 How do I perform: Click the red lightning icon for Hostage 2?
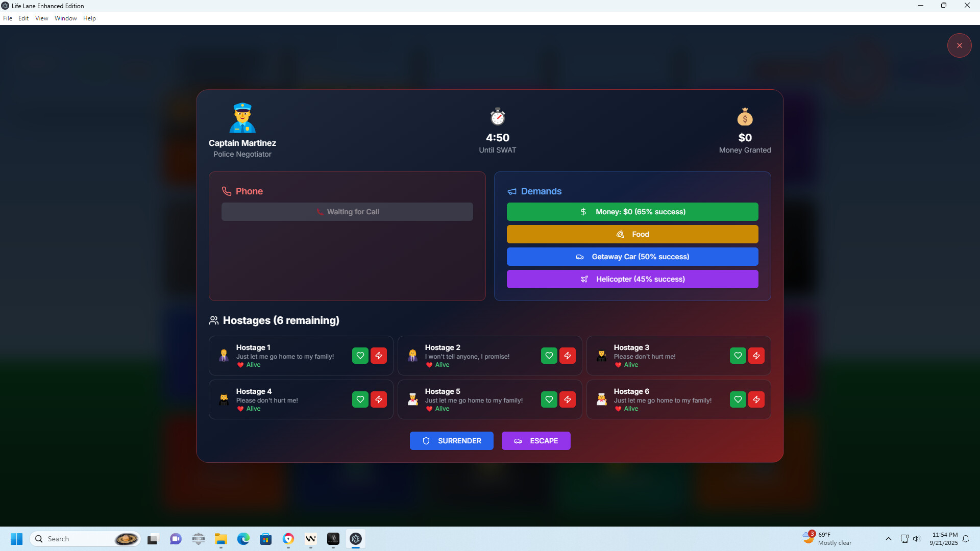pos(568,356)
